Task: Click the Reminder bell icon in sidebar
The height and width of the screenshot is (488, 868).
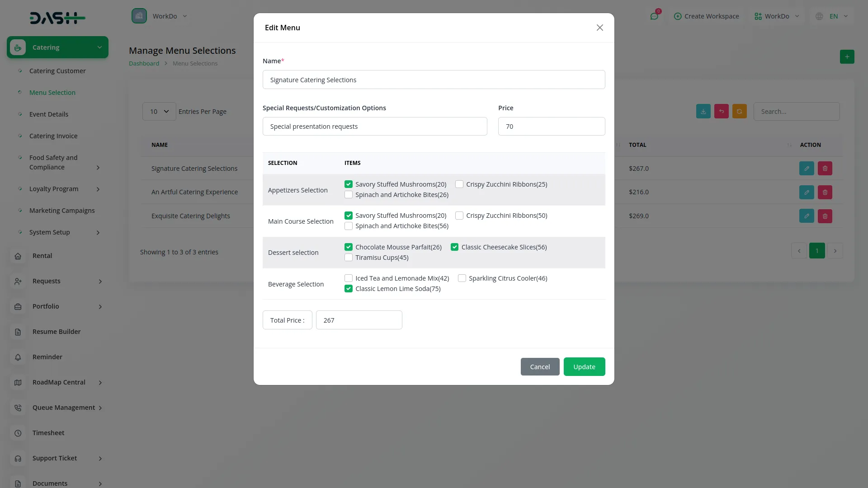Action: [18, 357]
